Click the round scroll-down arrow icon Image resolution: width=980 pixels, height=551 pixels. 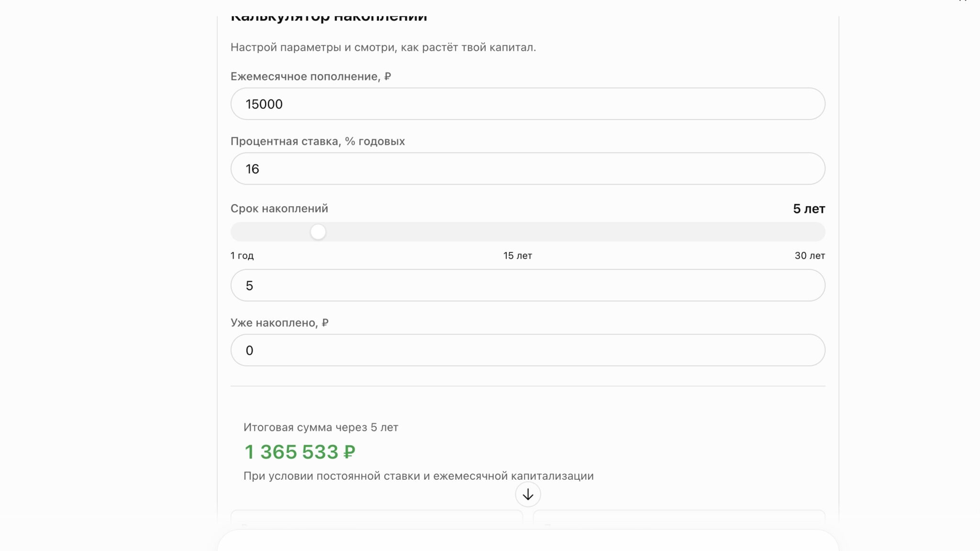[x=528, y=494]
